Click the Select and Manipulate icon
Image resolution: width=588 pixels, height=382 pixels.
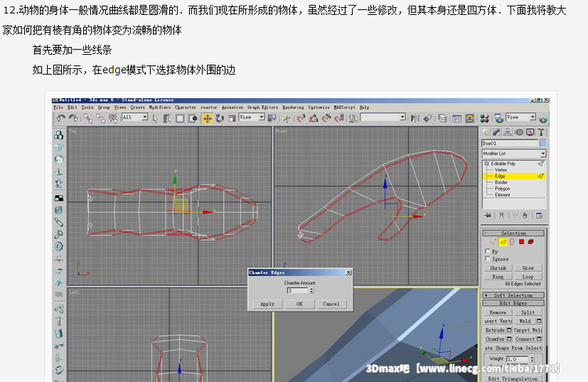pos(287,118)
